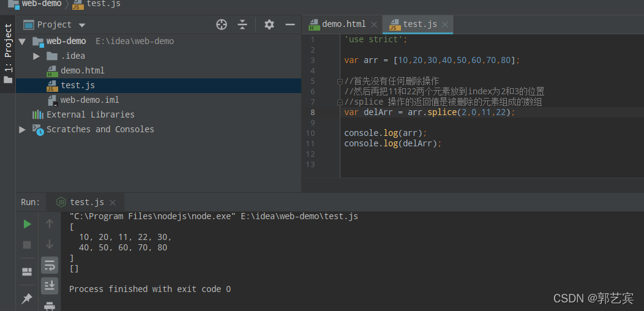Click test.js breadcrumb in navigation bar
This screenshot has height=311, width=644.
(97, 4)
